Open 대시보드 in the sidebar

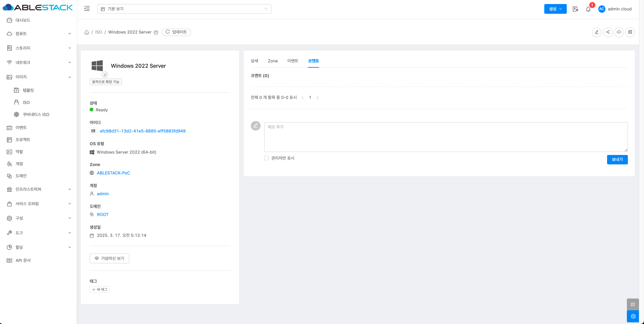(39, 20)
